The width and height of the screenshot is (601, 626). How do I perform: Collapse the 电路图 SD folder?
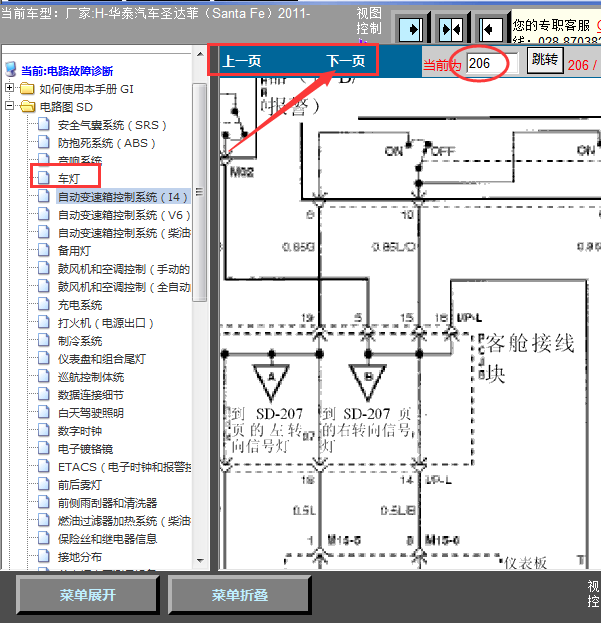tap(10, 106)
